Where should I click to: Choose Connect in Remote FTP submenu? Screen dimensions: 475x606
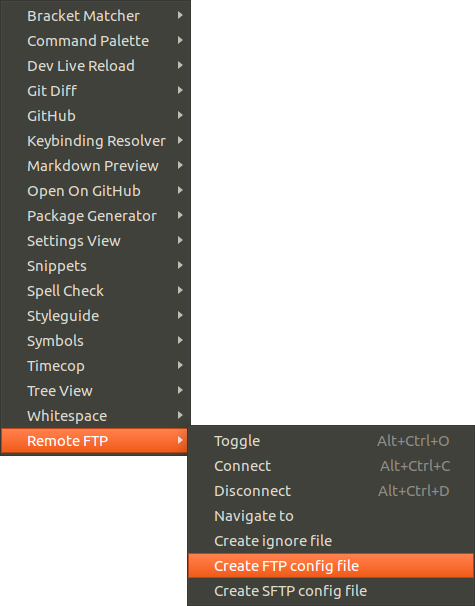point(331,466)
